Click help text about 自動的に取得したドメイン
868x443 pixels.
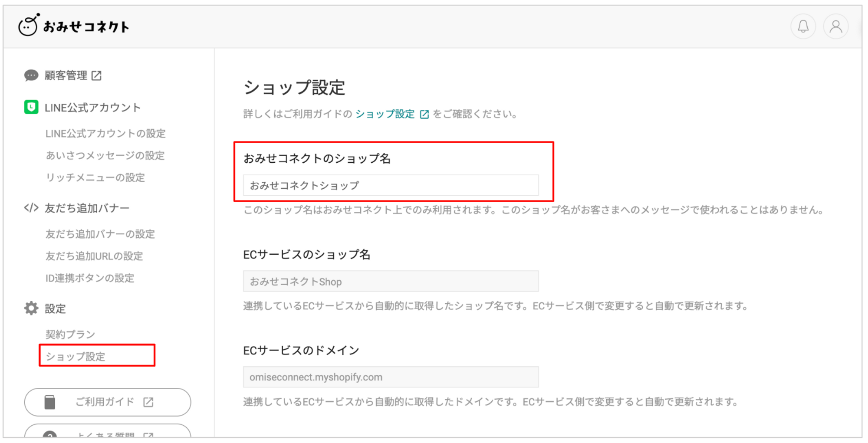tap(491, 402)
